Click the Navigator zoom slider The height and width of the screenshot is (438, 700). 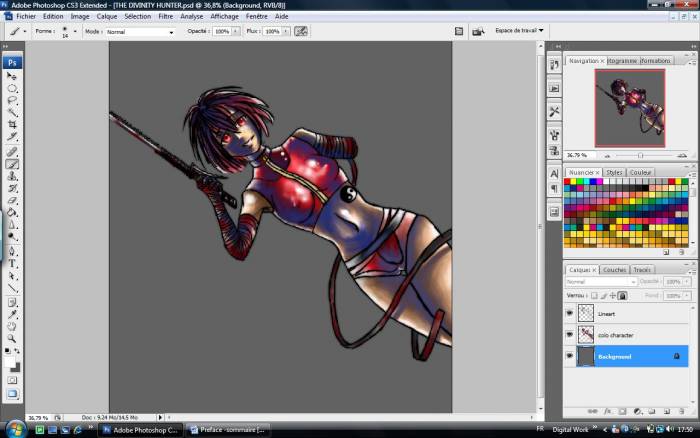tap(641, 155)
